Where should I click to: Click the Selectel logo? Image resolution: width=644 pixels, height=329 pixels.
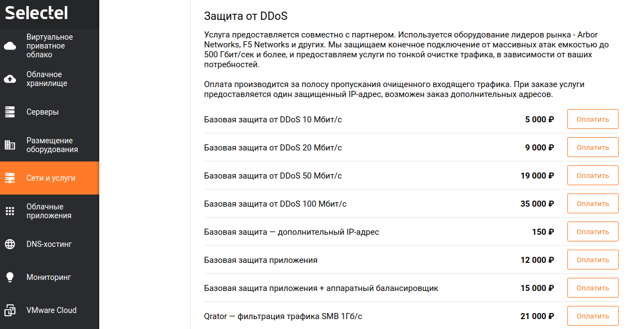point(36,13)
